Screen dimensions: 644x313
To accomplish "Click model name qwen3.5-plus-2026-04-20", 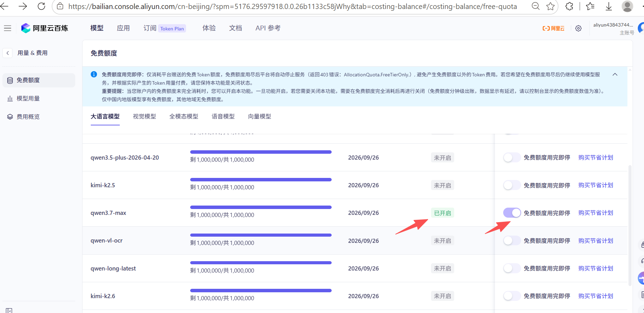I will click(x=125, y=158).
